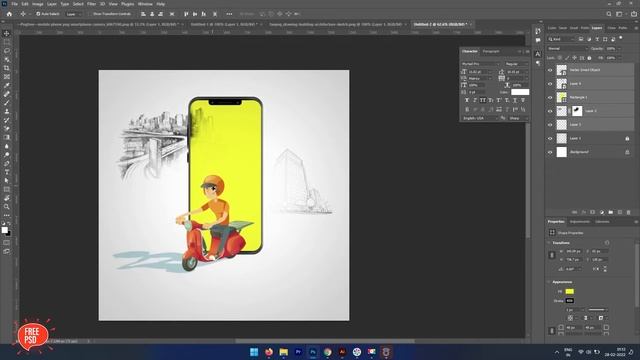The width and height of the screenshot is (640, 360).
Task: Open the anti-aliasing Sharp dropdown
Action: [x=518, y=118]
